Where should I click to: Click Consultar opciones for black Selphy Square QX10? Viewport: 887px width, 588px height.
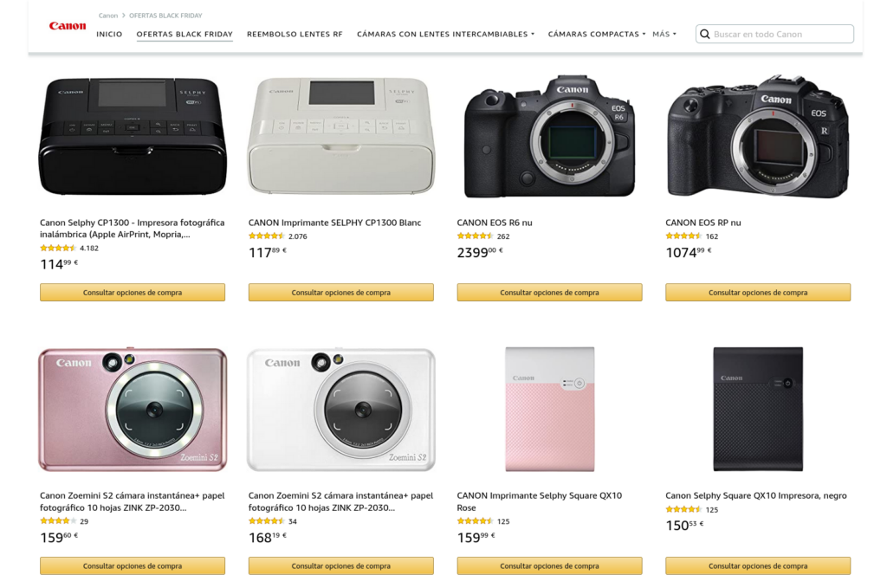tap(758, 566)
